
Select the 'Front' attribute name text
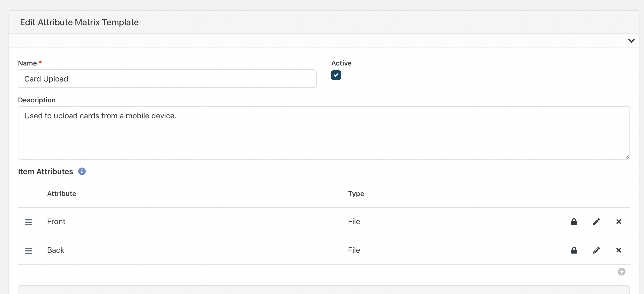tap(56, 221)
